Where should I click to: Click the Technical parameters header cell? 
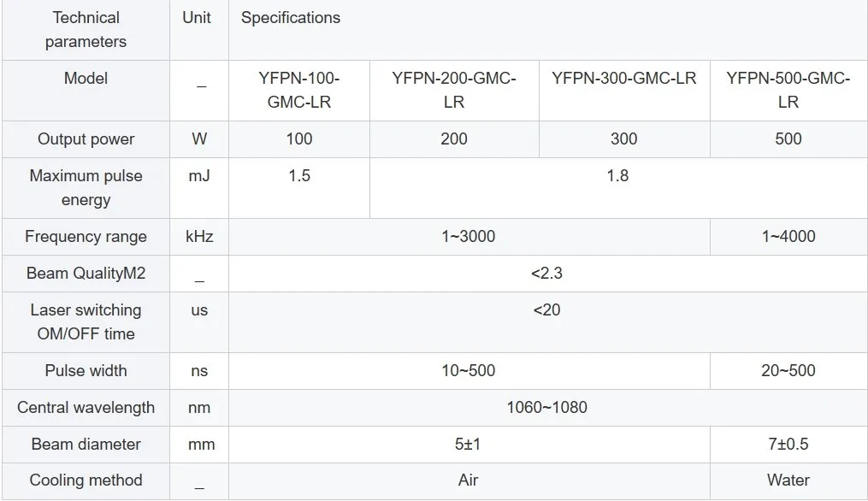coord(86,30)
